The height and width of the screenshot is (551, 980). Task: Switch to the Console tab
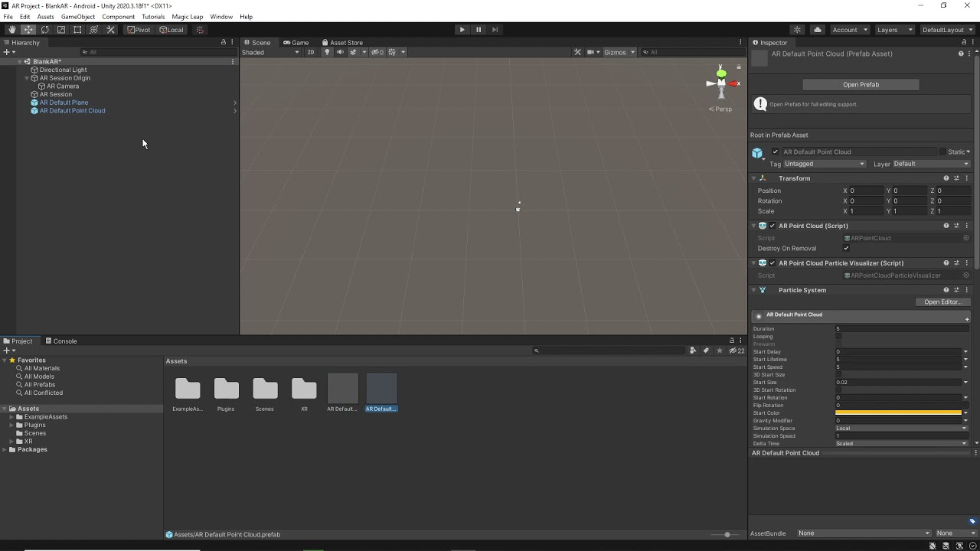[60, 341]
